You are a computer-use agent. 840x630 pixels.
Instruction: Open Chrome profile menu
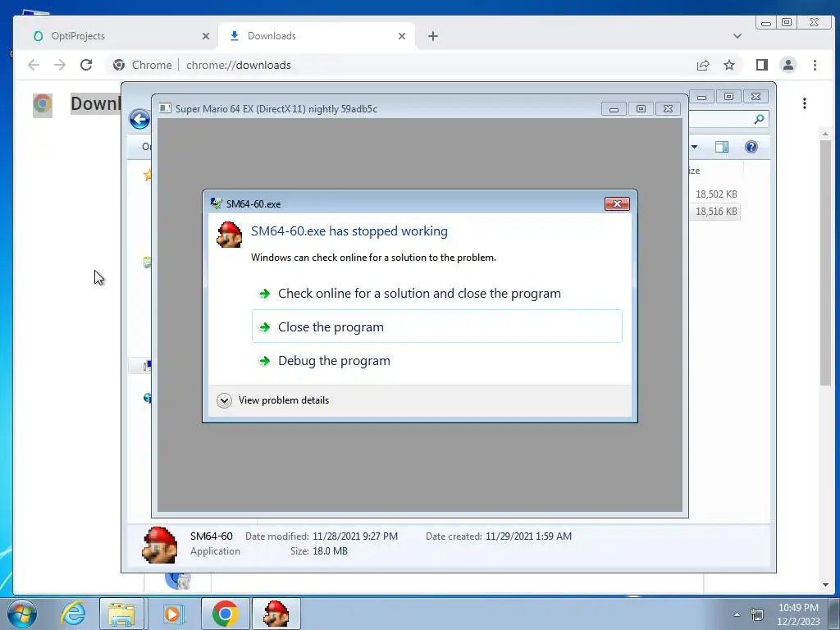pos(788,65)
